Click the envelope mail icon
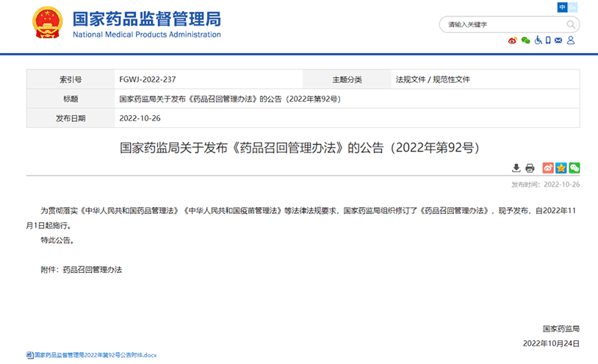The height and width of the screenshot is (364, 598). (x=559, y=40)
